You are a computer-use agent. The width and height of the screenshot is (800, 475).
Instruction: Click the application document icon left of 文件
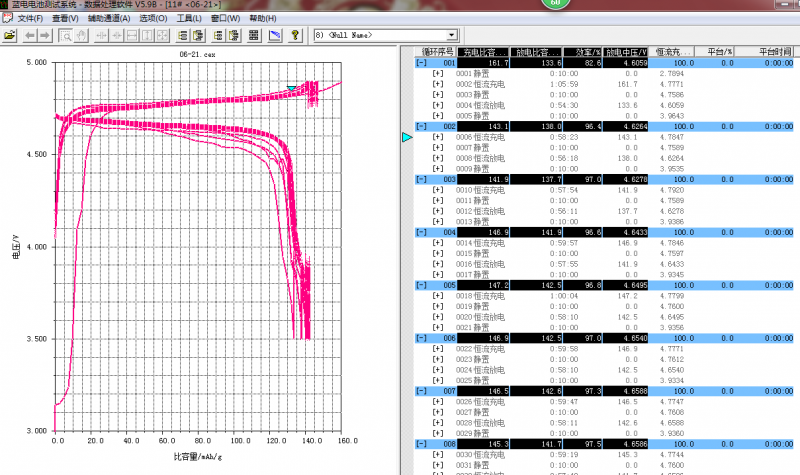(7, 18)
